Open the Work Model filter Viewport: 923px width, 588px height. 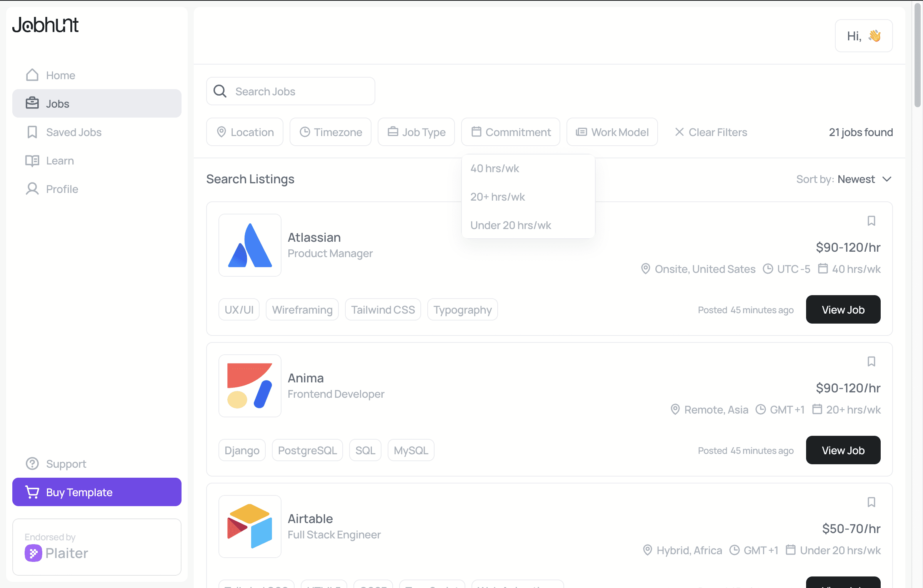612,132
